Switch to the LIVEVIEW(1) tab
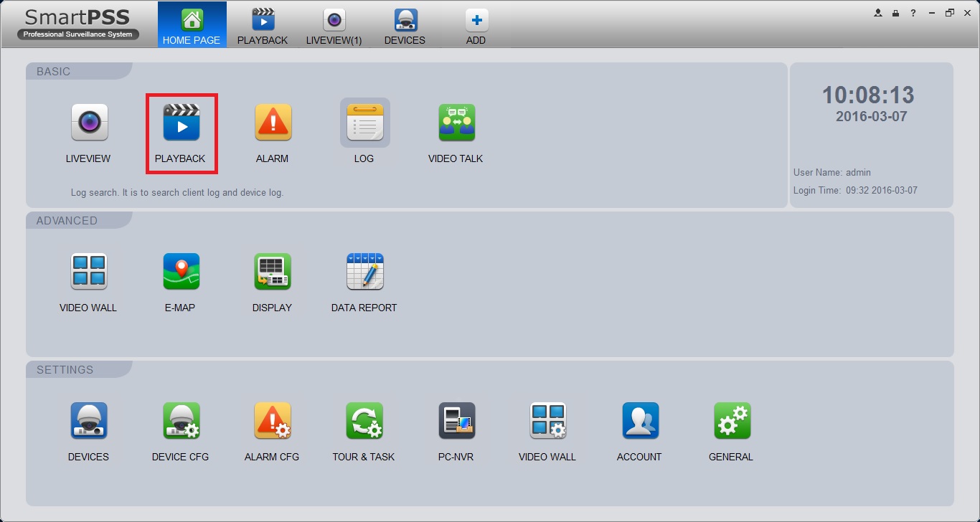Screen dimensions: 980x522 pos(334,25)
